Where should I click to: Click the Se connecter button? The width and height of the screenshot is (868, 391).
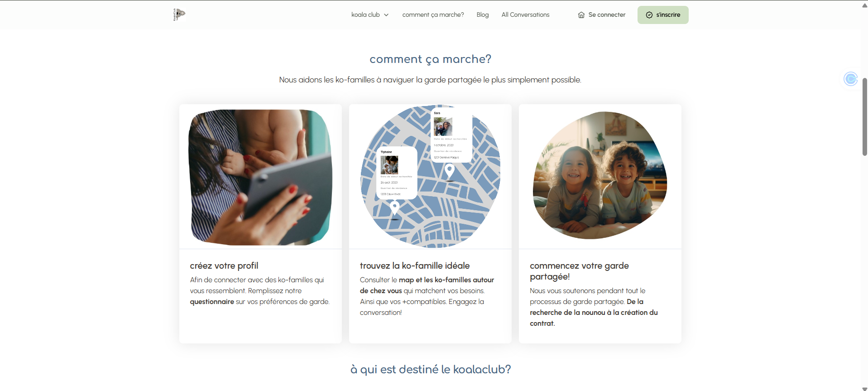tap(602, 15)
